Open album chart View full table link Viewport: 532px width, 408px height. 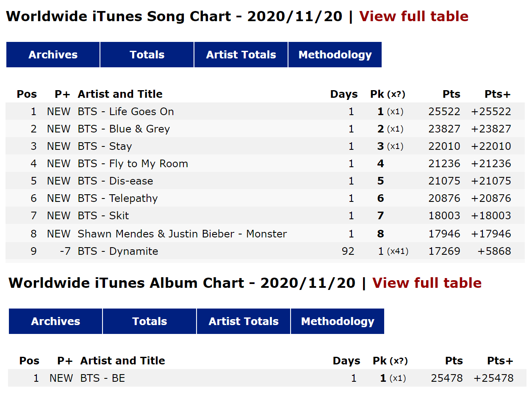(427, 283)
